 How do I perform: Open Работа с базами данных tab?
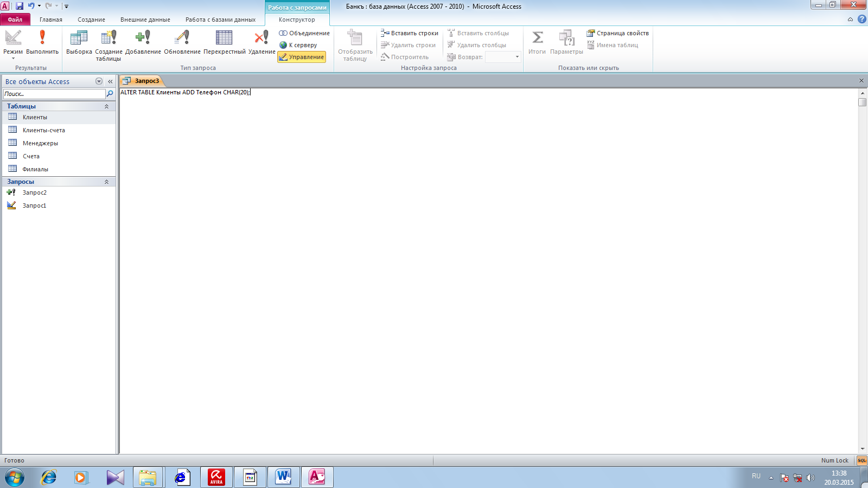pos(220,20)
